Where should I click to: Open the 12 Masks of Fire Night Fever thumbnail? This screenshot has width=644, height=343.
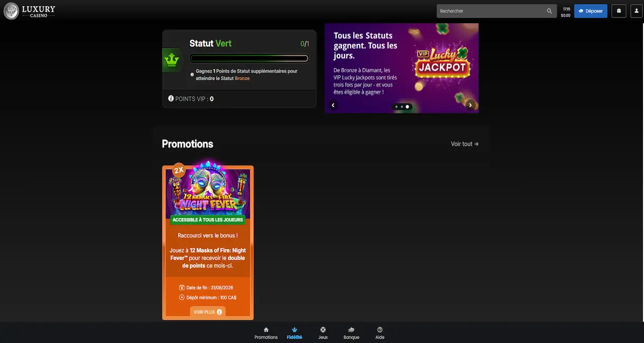pyautogui.click(x=208, y=190)
